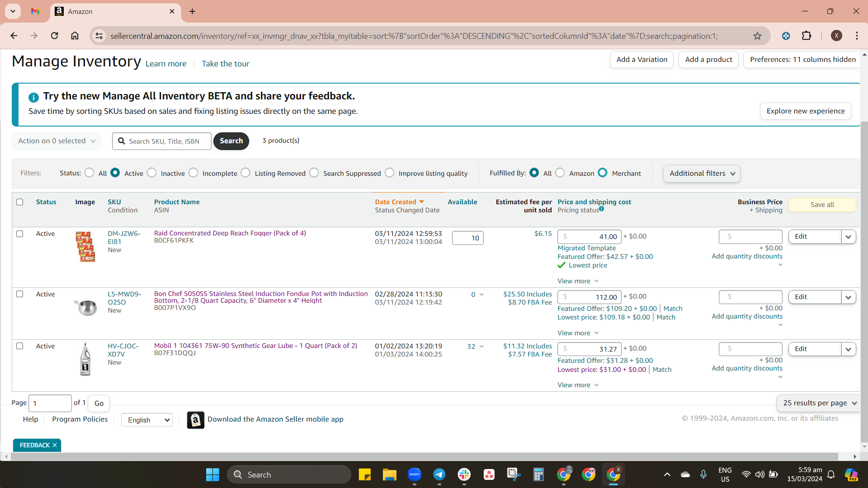Filter Fulfilled By to Merchant
This screenshot has height=488, width=868.
[x=603, y=173]
